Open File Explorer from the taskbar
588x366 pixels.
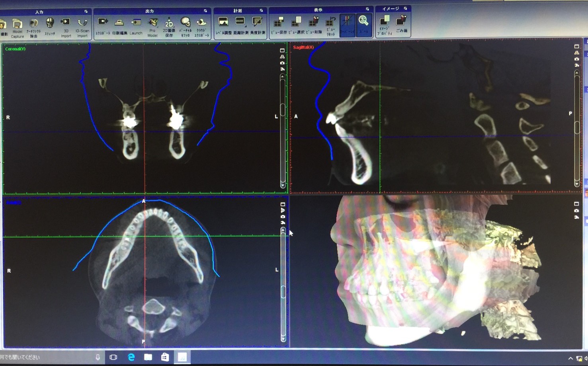click(148, 357)
